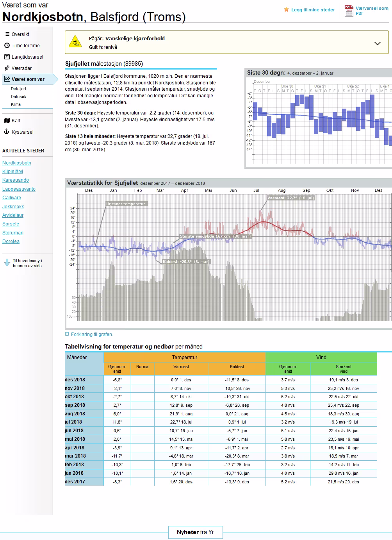Viewport: 392px width, 540px height.
Task: Click the calendar icon for Langtidsvarsel
Action: coord(7,57)
